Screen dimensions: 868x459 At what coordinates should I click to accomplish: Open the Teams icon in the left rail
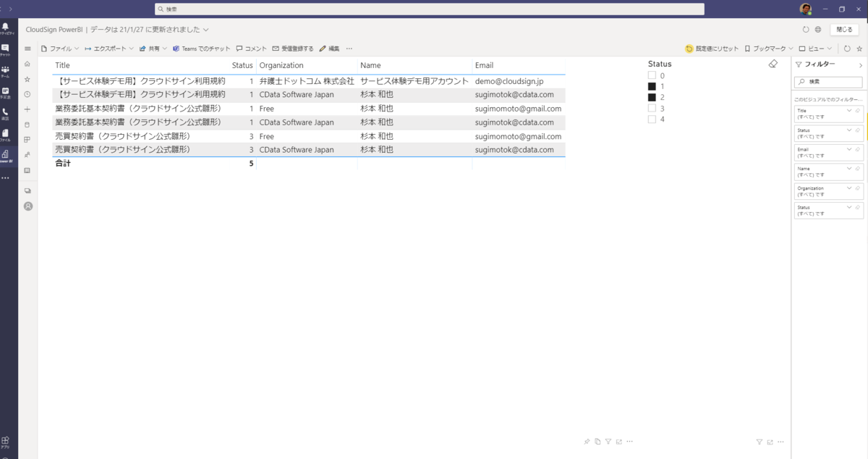coord(6,71)
